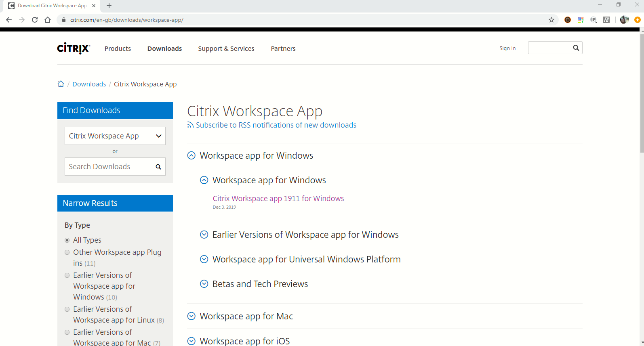Open Downloads menu
This screenshot has width=644, height=346.
point(164,48)
